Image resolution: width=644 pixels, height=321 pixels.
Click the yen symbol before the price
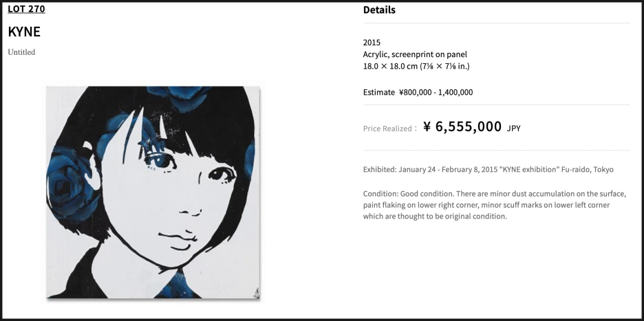[x=427, y=127]
